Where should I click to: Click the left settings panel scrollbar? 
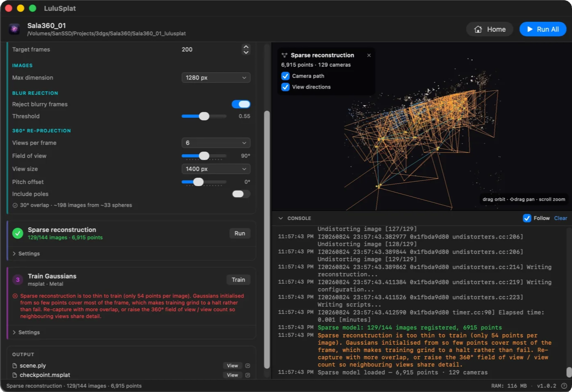[x=267, y=239]
